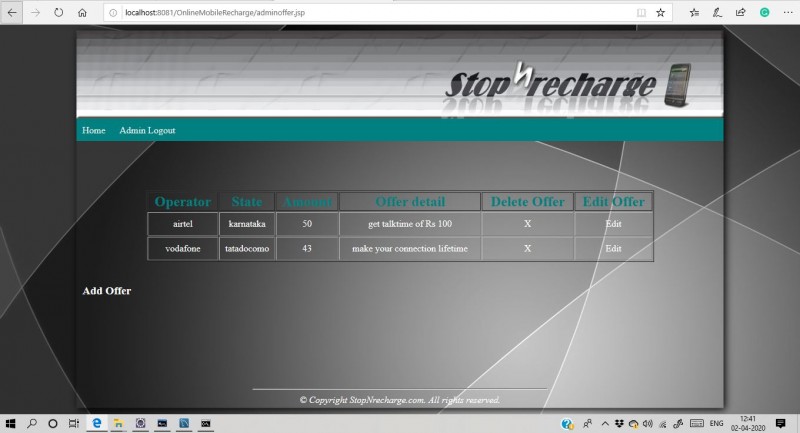Image resolution: width=800 pixels, height=433 pixels.
Task: Edit the airtel karnataka offer
Action: tap(613, 224)
